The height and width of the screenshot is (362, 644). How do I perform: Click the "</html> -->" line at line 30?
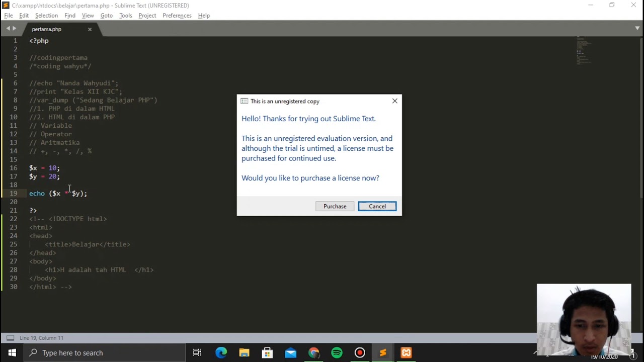(x=50, y=287)
